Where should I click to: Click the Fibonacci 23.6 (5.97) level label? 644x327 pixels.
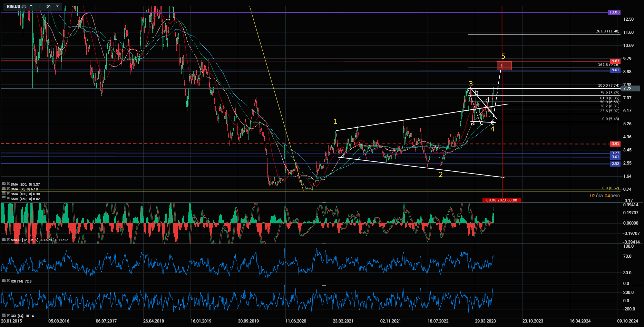610,111
